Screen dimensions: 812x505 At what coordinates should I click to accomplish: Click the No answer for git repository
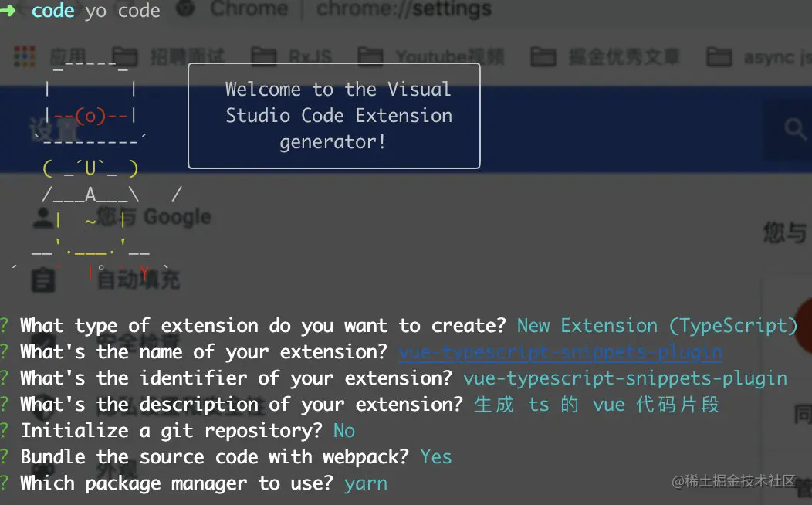(343, 431)
